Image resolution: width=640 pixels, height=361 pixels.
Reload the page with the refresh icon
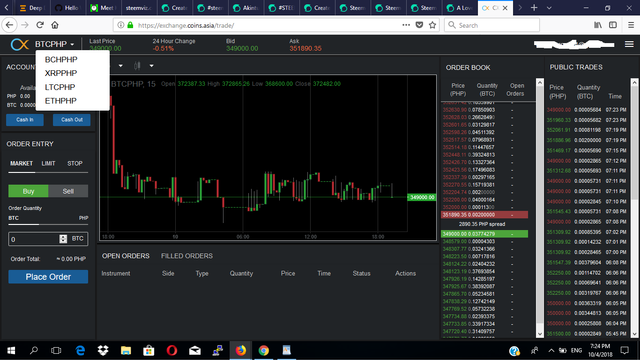pos(40,25)
